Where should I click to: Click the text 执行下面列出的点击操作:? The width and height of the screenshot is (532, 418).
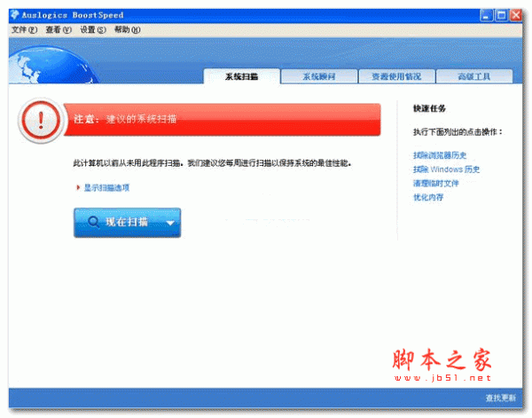point(458,132)
